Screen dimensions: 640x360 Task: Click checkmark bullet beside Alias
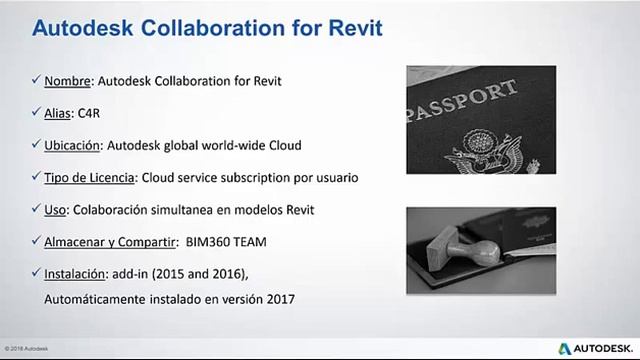pos(36,112)
